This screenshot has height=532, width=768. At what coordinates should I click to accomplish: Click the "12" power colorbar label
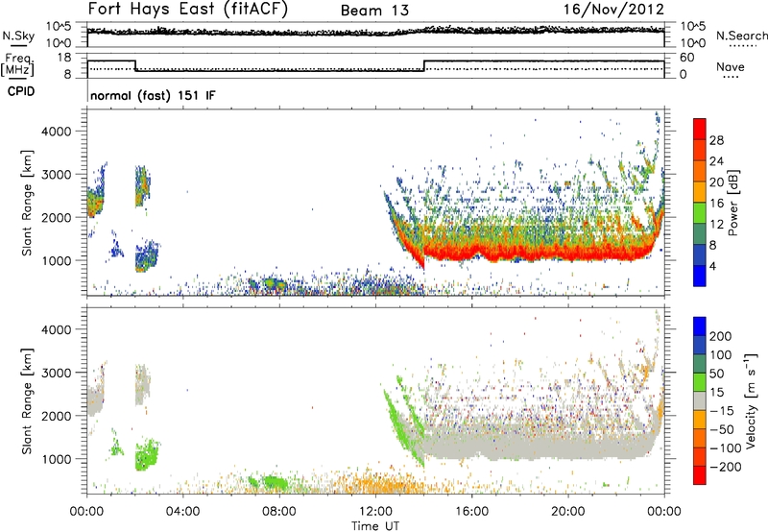(716, 225)
